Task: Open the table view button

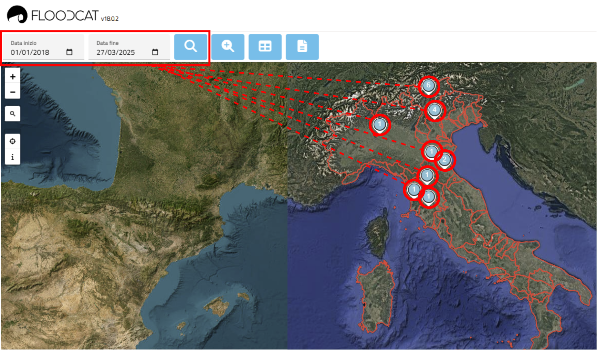Action: pos(265,46)
